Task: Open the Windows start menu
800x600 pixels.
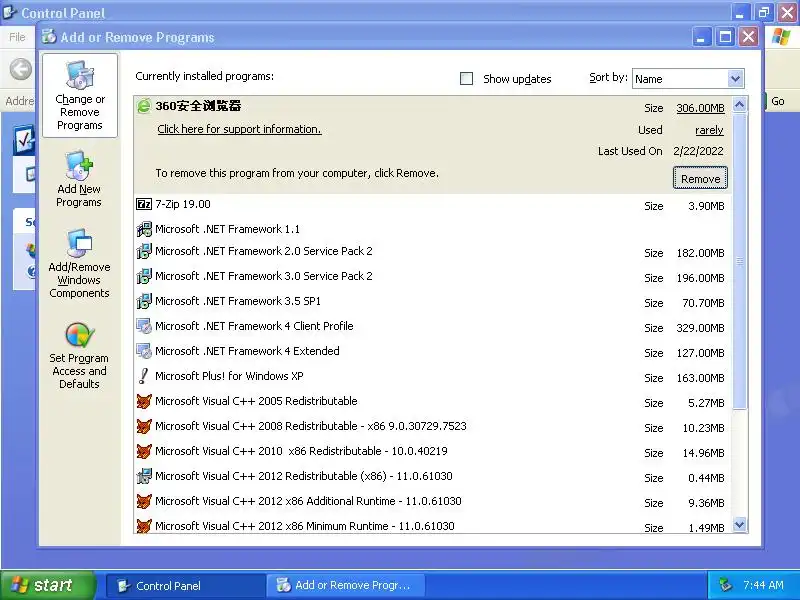Action: click(x=47, y=585)
